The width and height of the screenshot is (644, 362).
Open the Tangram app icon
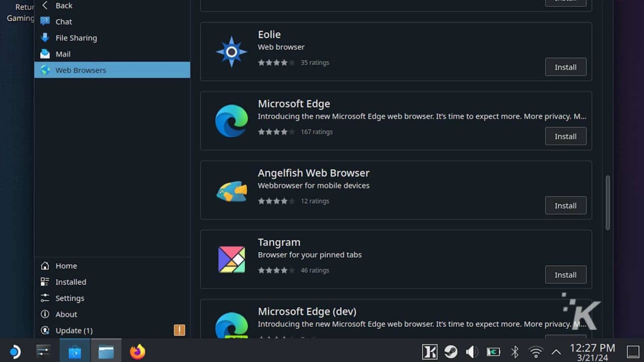click(231, 259)
